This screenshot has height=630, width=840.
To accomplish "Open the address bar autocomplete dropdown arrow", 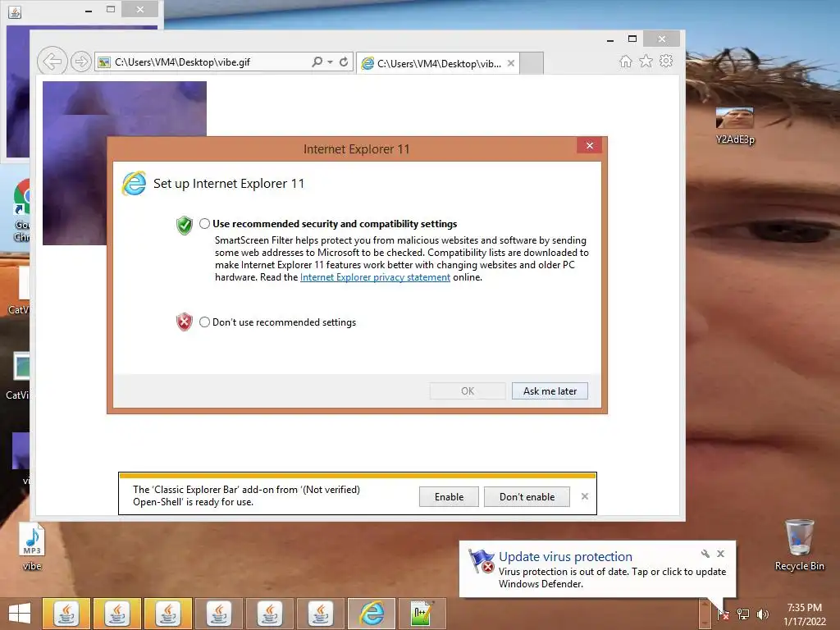I will (x=330, y=62).
